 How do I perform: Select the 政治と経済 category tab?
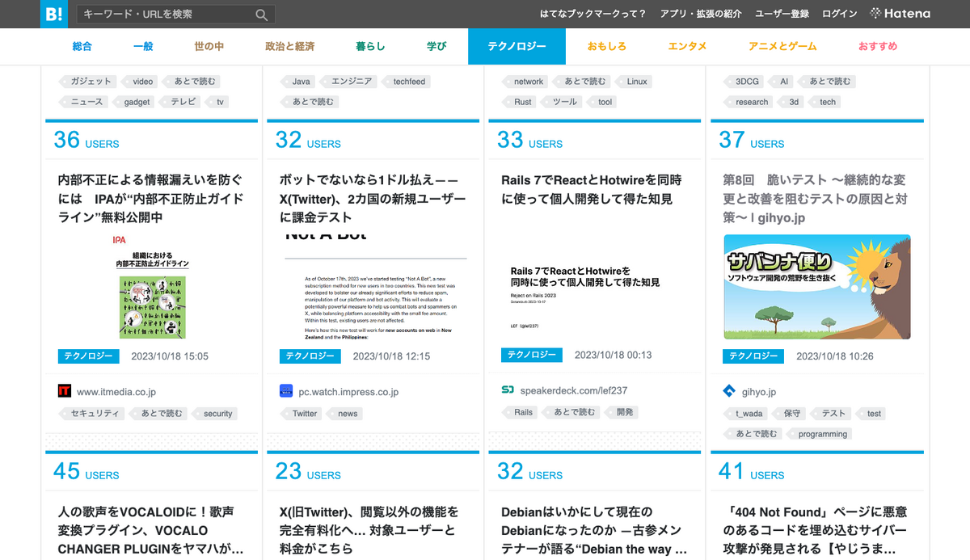(290, 46)
